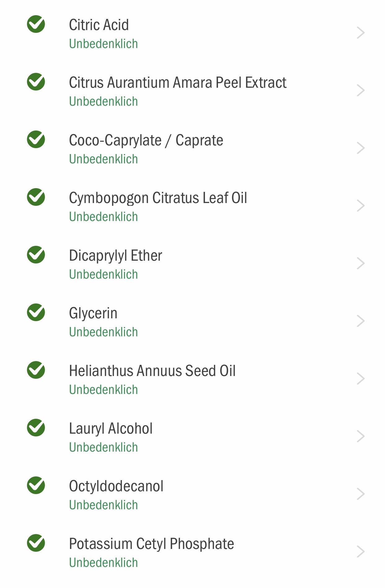
Task: Select the checkmark icon for Dicaprylyl Ether
Action: point(36,255)
